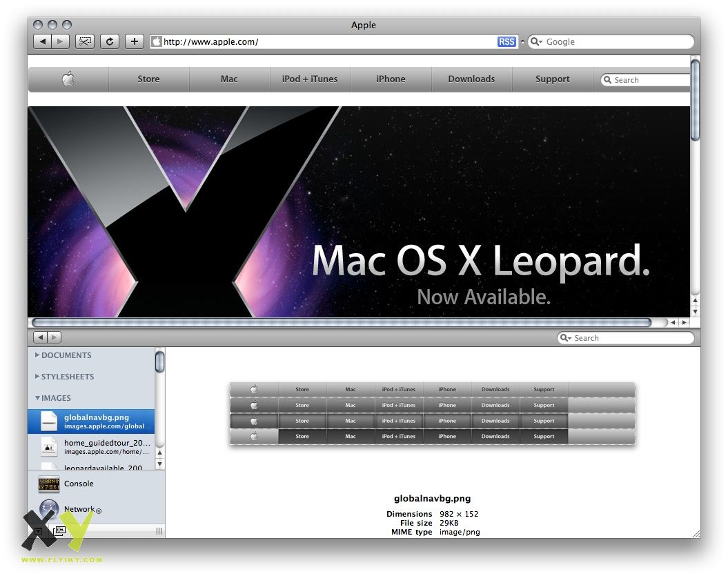Image resolution: width=728 pixels, height=576 pixels.
Task: Click the Mac OS X Leopard hero banner
Action: click(x=358, y=212)
